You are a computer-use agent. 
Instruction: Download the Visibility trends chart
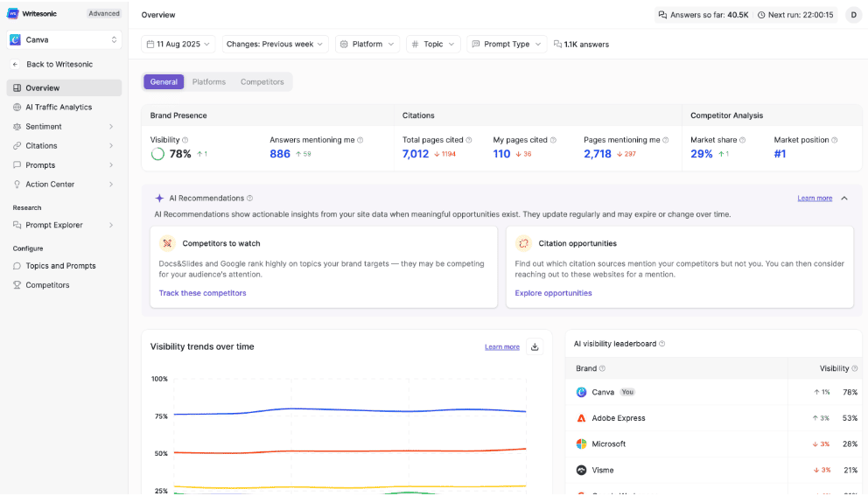pyautogui.click(x=535, y=347)
